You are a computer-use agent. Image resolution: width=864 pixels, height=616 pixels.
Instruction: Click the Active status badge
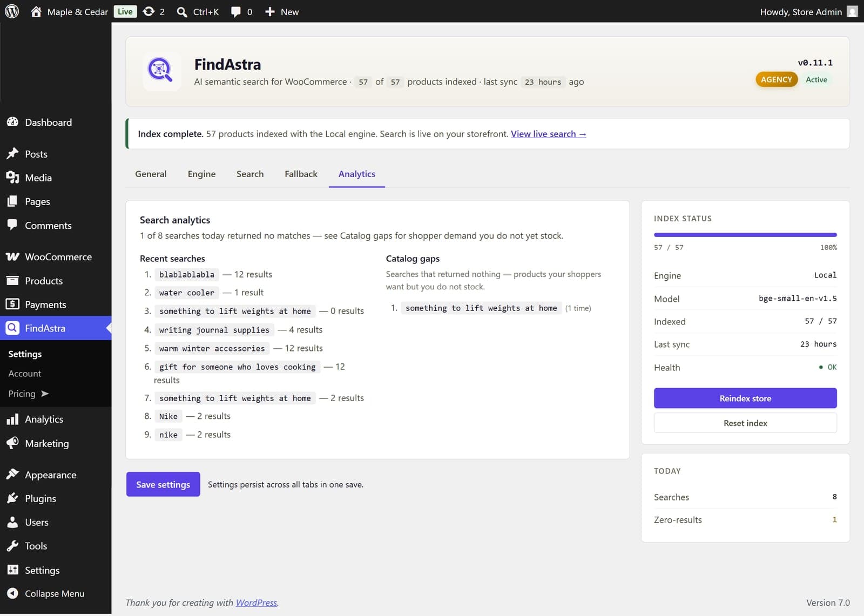pos(816,79)
